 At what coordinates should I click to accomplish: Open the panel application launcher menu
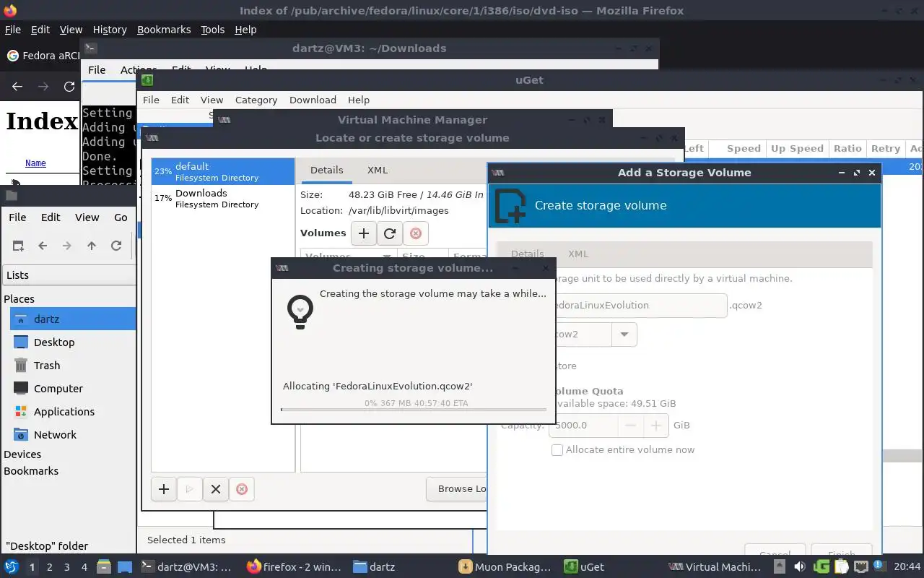[x=12, y=567]
